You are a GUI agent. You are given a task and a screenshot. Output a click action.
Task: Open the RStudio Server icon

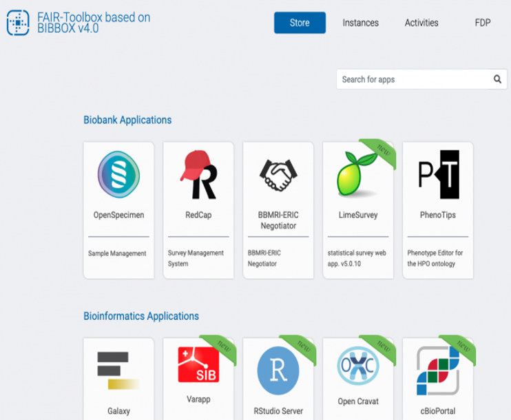(278, 370)
